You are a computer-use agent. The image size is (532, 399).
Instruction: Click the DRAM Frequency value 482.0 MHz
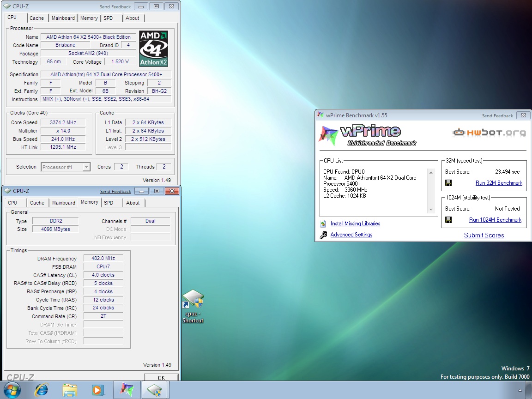(x=103, y=259)
